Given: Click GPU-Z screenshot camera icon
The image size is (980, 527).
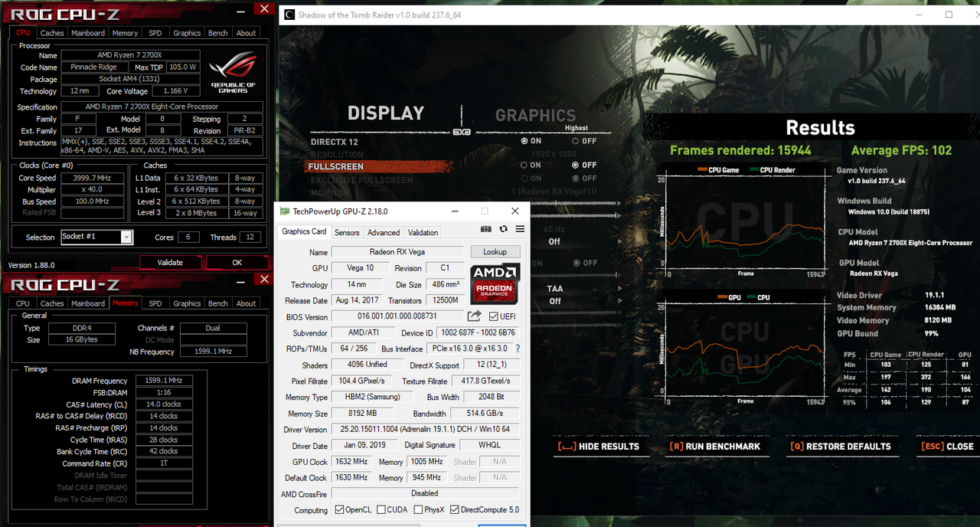Looking at the screenshot, I should [486, 229].
